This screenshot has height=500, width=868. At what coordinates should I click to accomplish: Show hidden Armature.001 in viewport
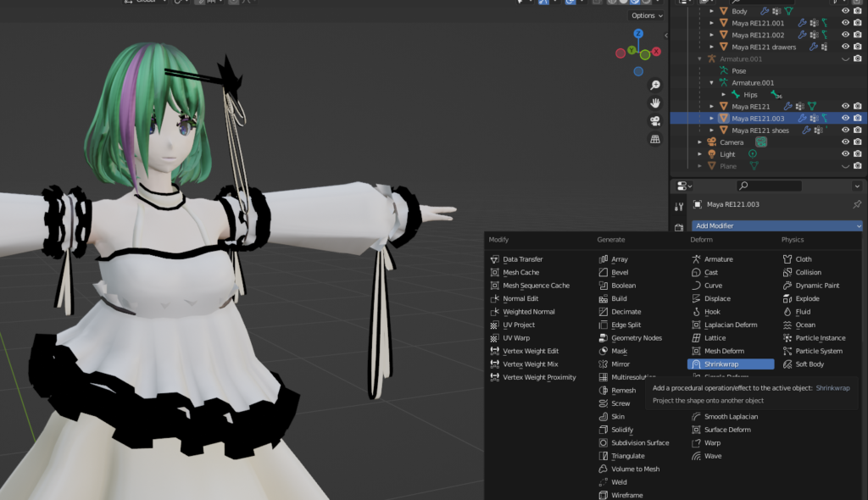click(845, 58)
